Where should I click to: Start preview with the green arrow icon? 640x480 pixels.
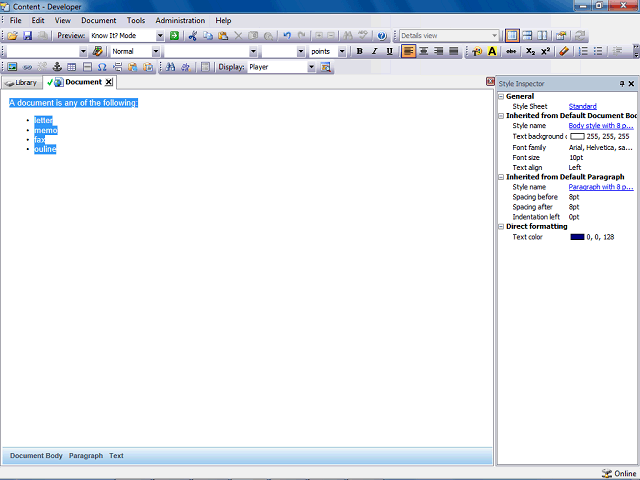(x=174, y=36)
